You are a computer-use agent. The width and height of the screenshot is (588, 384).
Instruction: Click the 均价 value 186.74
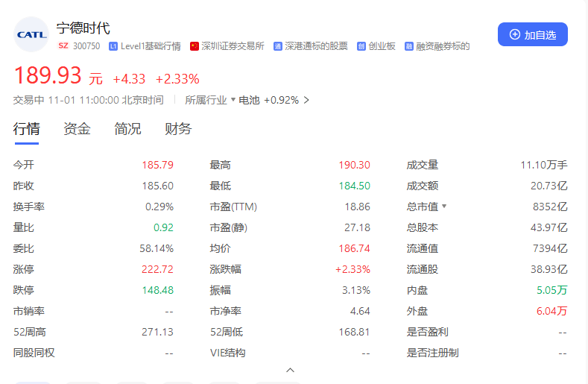355,248
